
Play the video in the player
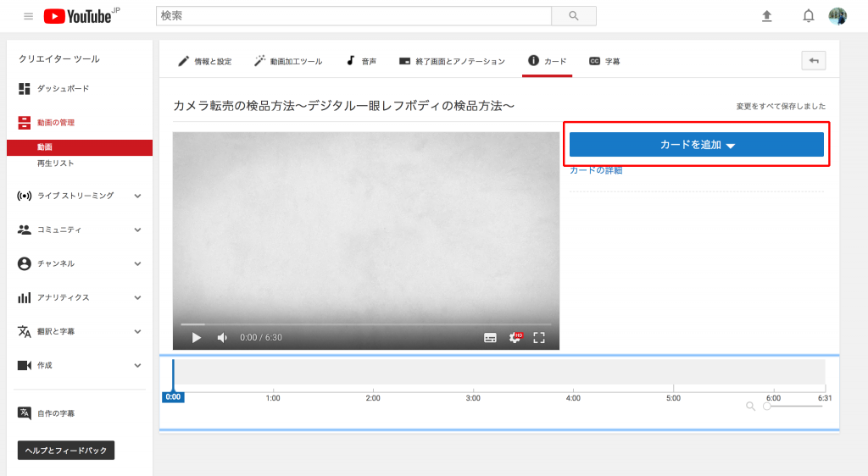(196, 337)
